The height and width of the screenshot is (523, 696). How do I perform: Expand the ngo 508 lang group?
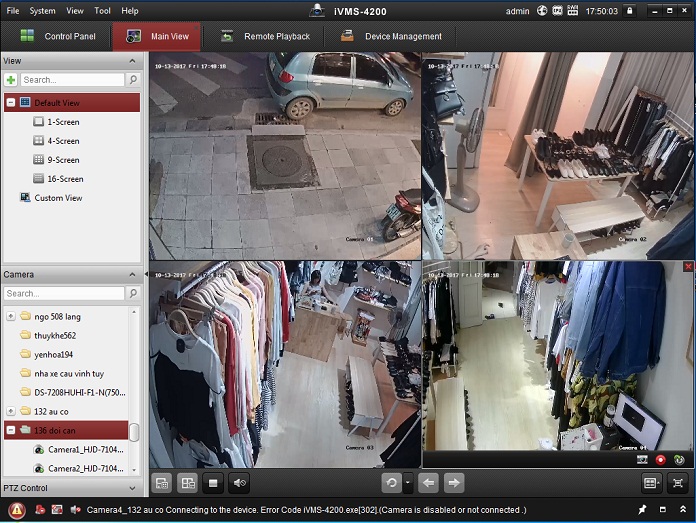(x=11, y=316)
